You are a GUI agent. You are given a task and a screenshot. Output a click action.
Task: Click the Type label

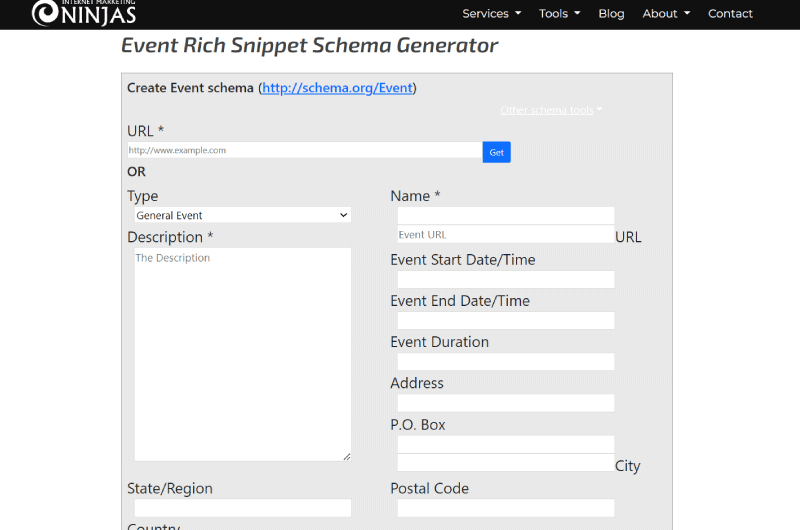(x=142, y=196)
